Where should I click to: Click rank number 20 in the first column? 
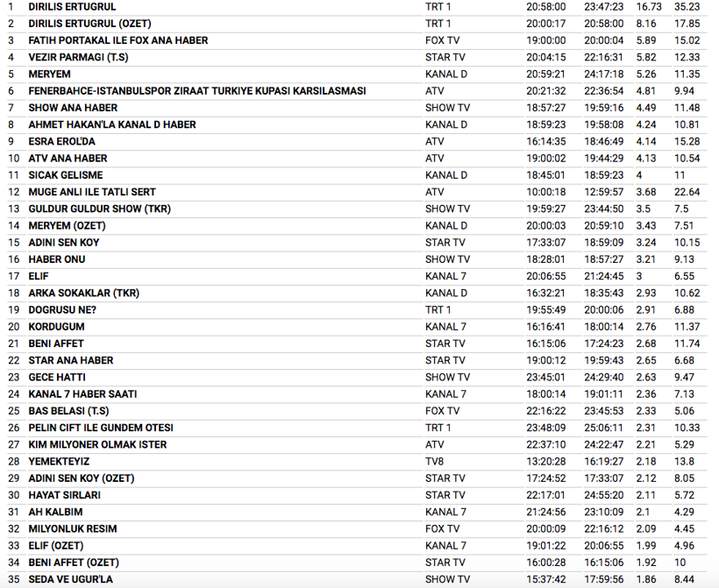coord(13,327)
